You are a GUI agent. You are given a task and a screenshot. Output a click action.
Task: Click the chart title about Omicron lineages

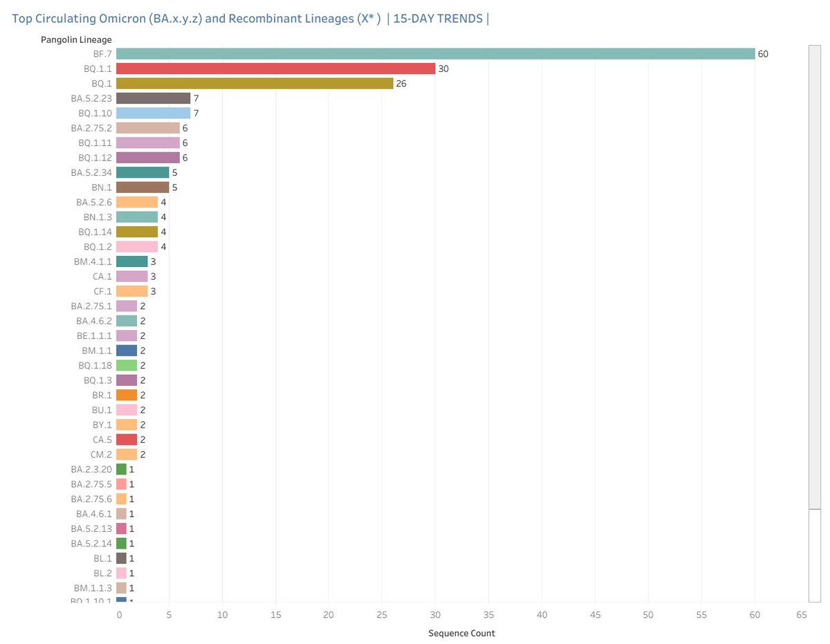click(250, 19)
